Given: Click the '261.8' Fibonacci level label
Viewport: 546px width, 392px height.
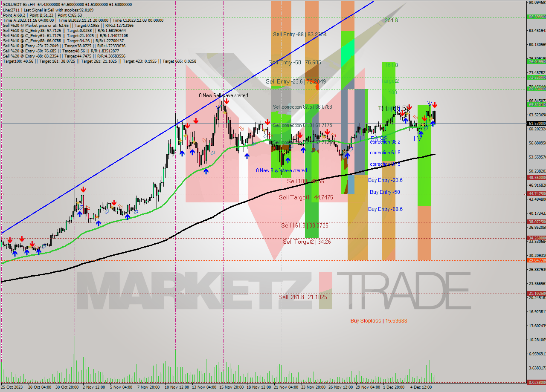Looking at the screenshot, I should [x=391, y=20].
